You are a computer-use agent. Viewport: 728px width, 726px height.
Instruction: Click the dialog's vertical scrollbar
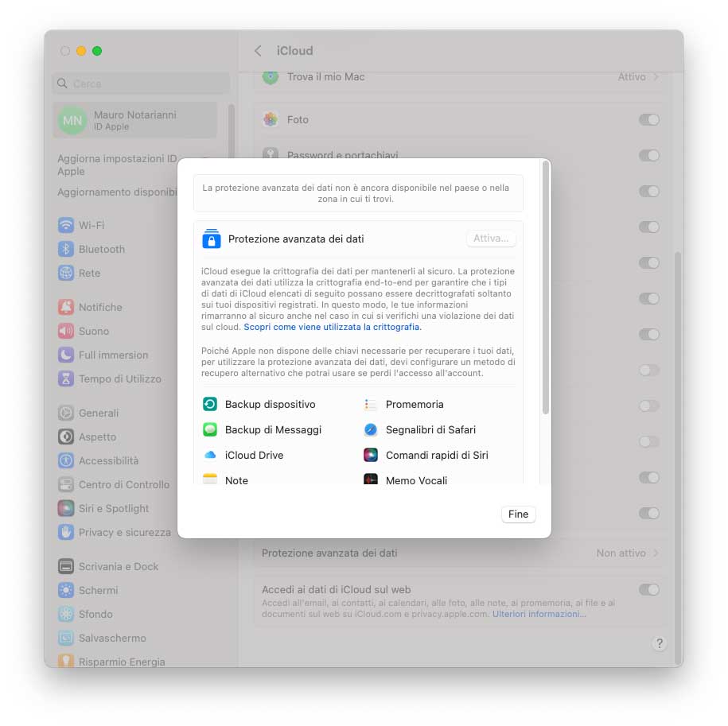tap(546, 288)
